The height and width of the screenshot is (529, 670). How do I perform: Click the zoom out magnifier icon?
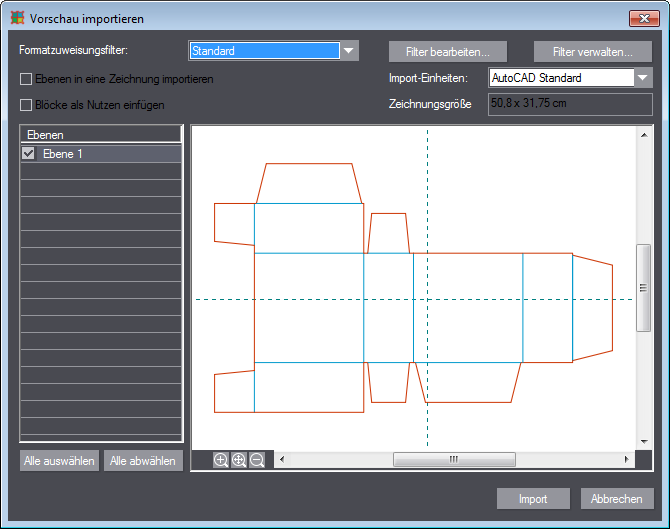point(257,460)
